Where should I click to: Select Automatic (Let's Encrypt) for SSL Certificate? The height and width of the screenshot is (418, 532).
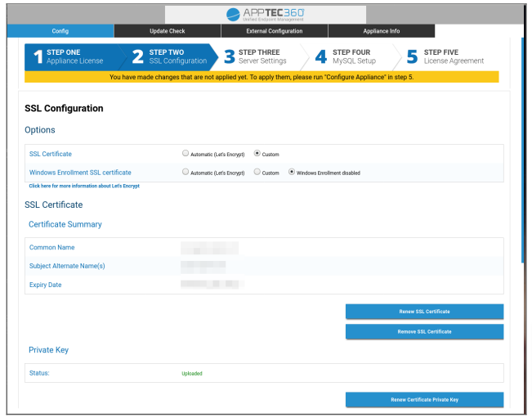186,153
